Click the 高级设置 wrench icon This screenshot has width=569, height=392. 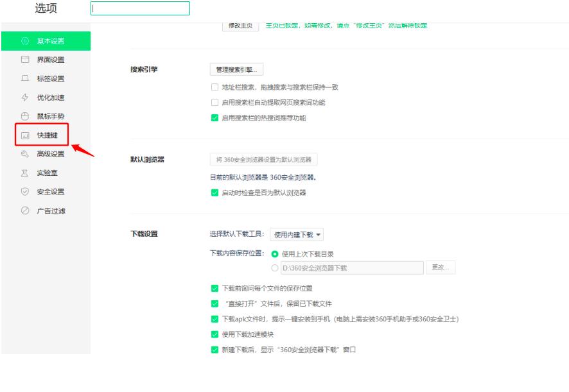tap(25, 154)
